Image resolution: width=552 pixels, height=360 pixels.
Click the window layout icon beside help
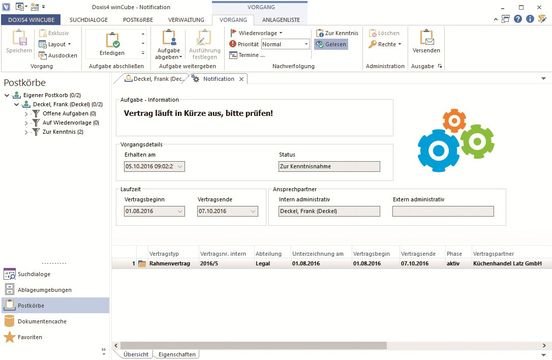point(506,19)
